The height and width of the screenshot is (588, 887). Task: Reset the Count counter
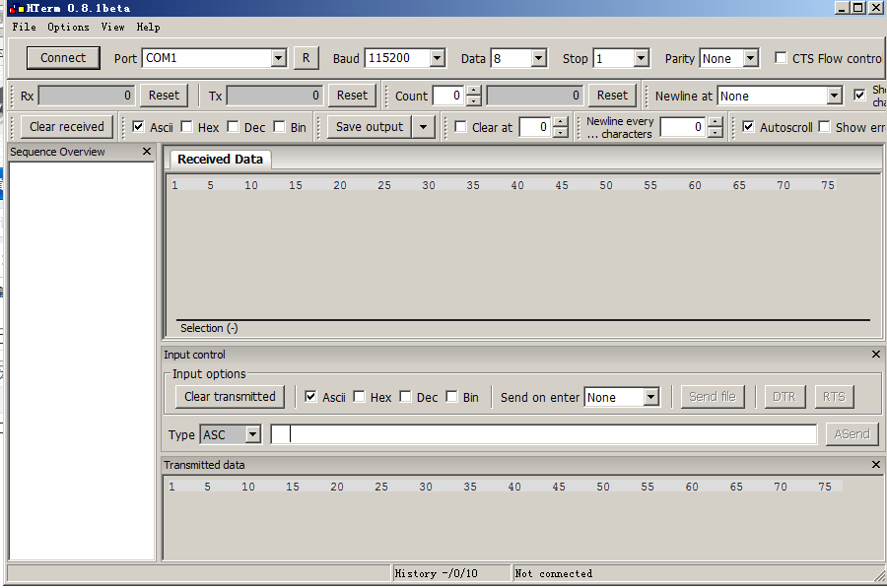click(612, 96)
